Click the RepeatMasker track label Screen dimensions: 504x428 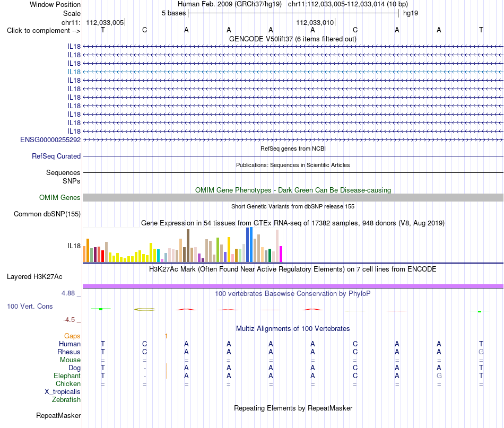pos(58,415)
